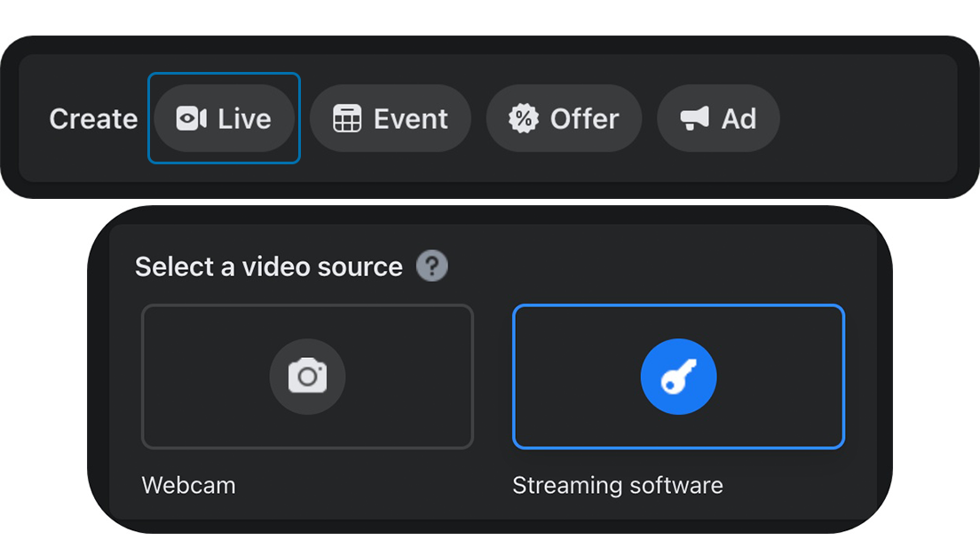The height and width of the screenshot is (548, 980).
Task: Click the "Webcam" text label
Action: [x=188, y=486]
